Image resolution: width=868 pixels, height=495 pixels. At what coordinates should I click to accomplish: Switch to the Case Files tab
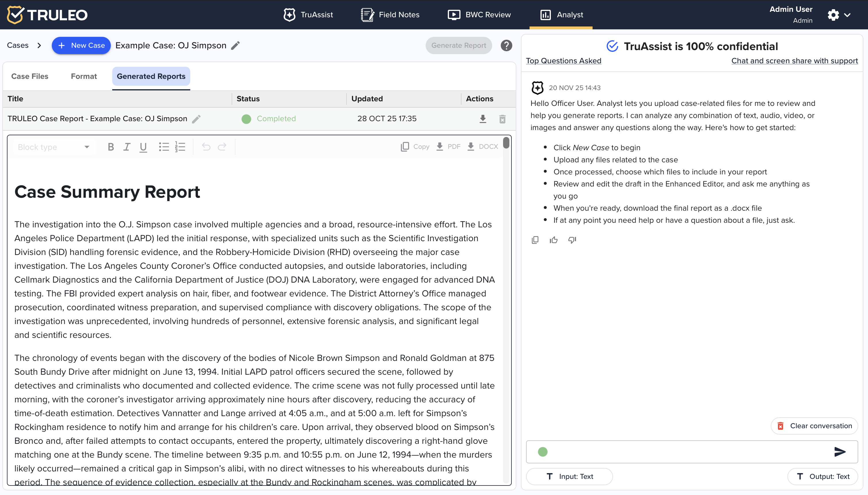tap(30, 76)
